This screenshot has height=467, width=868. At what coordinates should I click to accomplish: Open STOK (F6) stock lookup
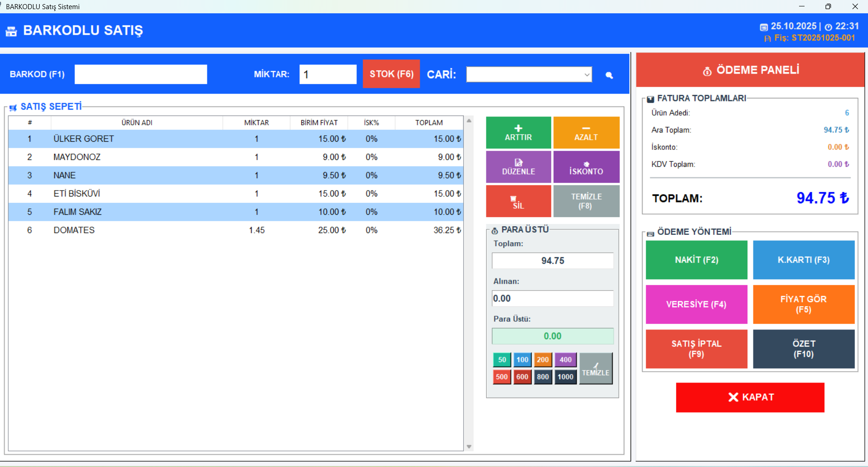coord(391,74)
